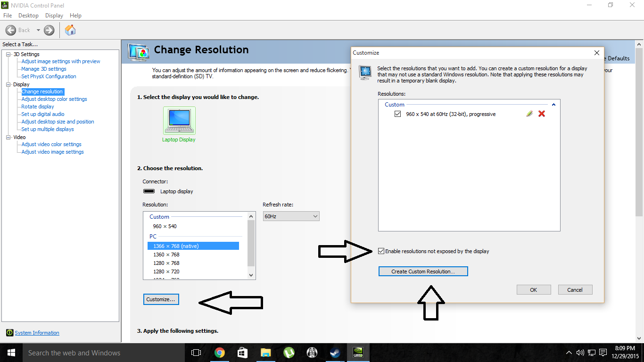Click the taskbar search box
Screen dimensions: 644x362
click(x=104, y=353)
